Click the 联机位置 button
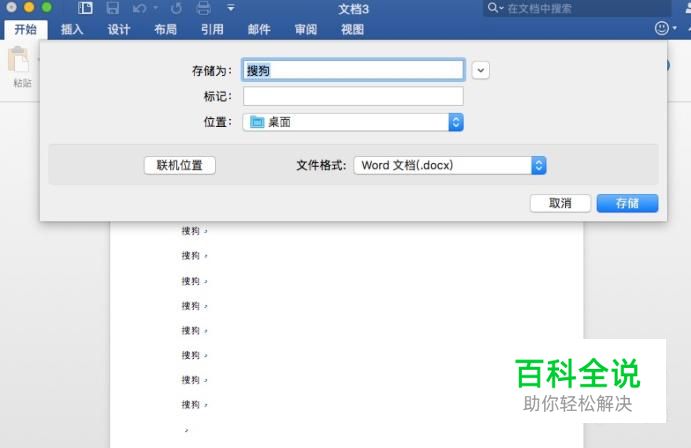Screen dimensions: 691x448 (x=179, y=165)
